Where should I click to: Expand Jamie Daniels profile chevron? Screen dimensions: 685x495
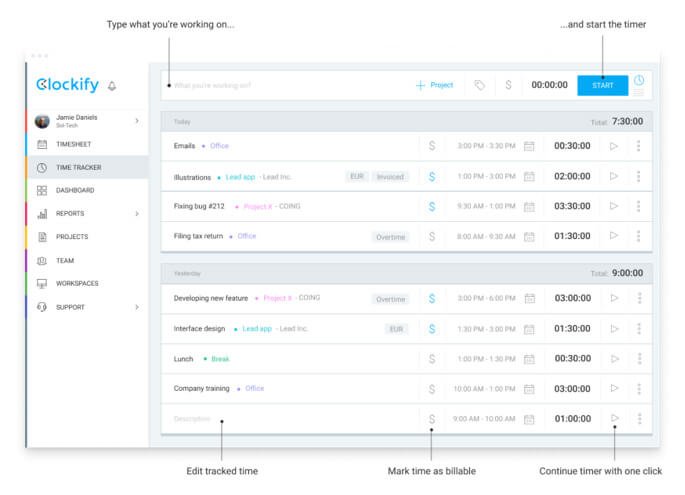(137, 121)
